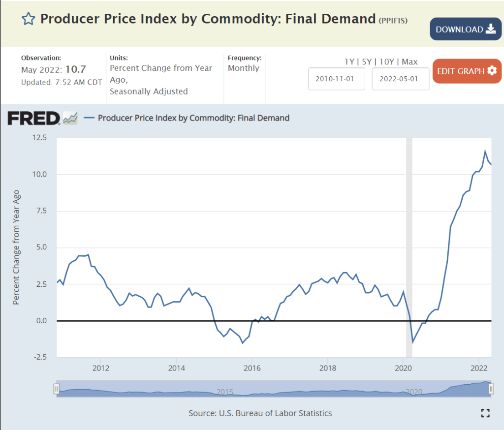The width and height of the screenshot is (504, 430).
Task: Click the 2020 recession shaded bar
Action: pyautogui.click(x=409, y=246)
